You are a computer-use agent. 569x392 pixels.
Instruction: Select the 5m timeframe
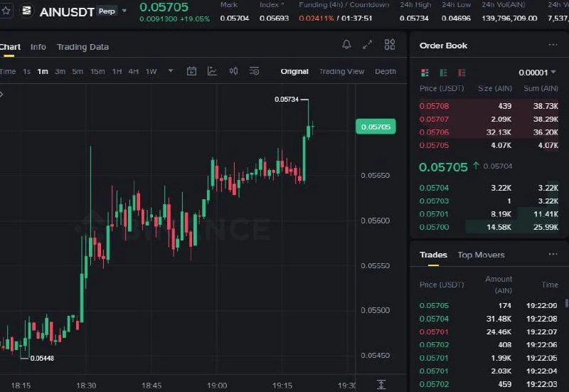pos(78,72)
